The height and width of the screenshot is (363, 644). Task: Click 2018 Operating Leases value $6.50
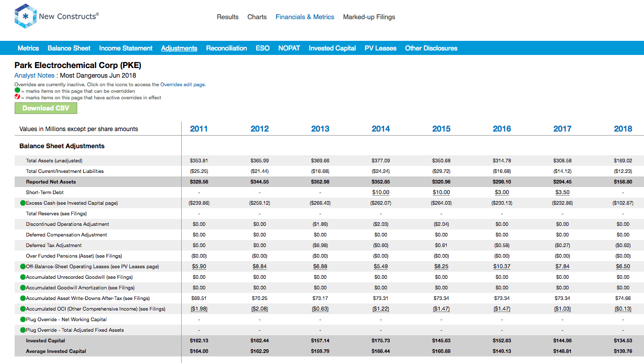(x=623, y=266)
